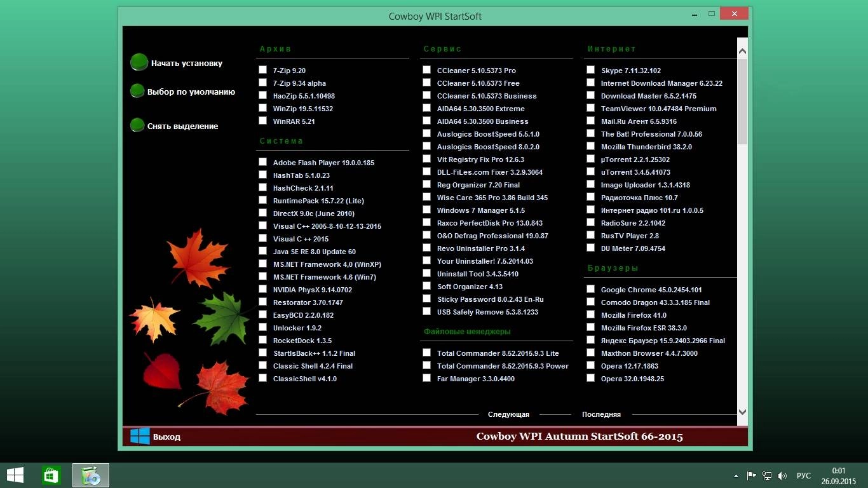Tick USB Safely Remove 5.3.8.1233
This screenshot has width=868, height=488.
click(x=427, y=311)
